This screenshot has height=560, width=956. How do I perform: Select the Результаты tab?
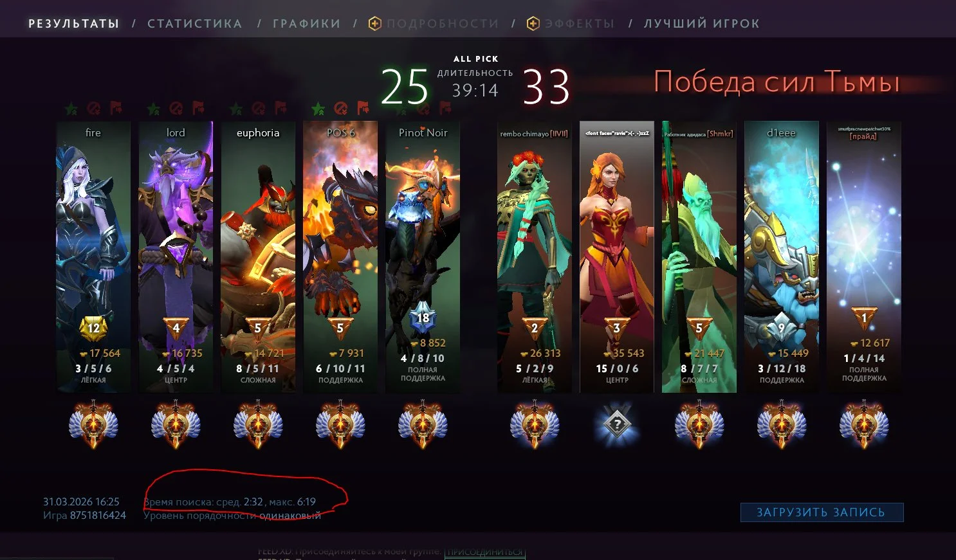point(74,24)
